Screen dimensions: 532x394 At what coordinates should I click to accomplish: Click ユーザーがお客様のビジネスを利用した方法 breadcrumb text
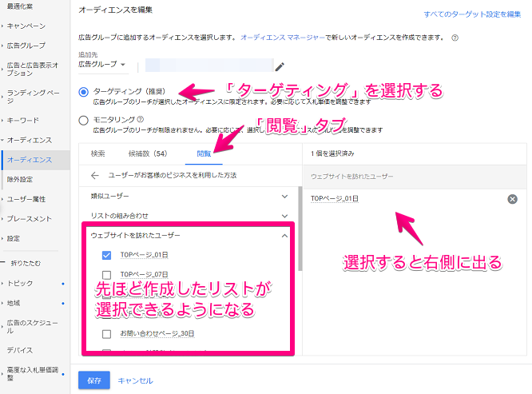click(x=173, y=175)
